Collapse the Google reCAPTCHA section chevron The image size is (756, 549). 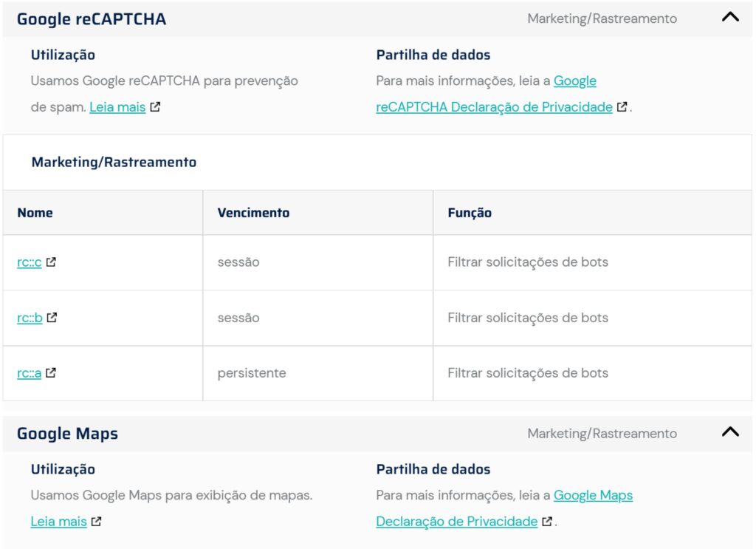coord(729,18)
